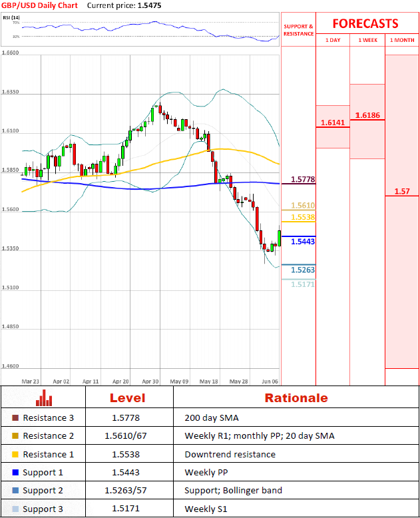
Task: Click the 1.6100 price axis label
Action: (x=10, y=130)
